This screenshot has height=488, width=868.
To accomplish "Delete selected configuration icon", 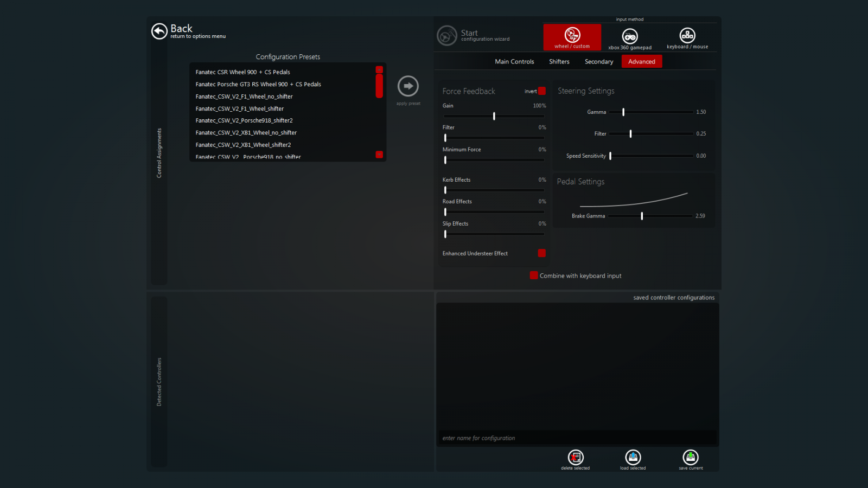I will 575,457.
